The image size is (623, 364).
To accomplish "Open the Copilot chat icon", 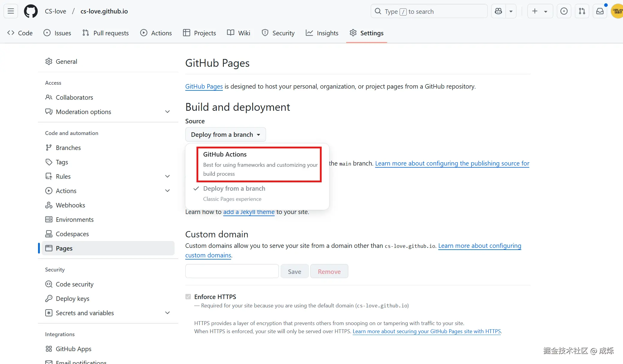I will [x=498, y=11].
